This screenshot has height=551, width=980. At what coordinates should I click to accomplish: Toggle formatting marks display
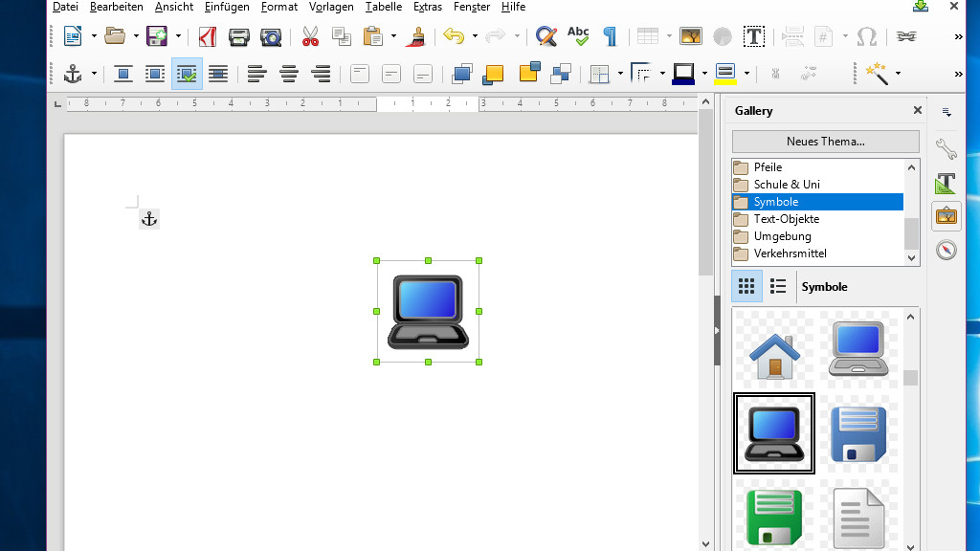pyautogui.click(x=610, y=36)
